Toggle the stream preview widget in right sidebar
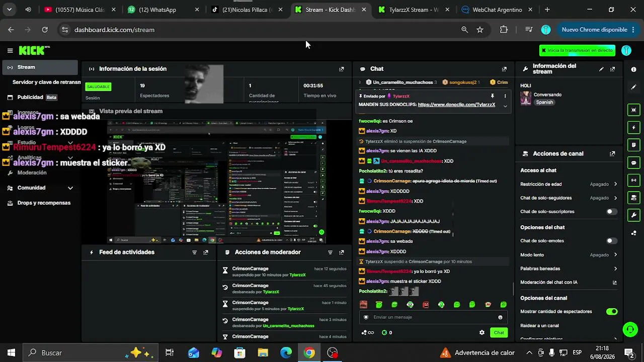The image size is (644, 362). coord(633,110)
